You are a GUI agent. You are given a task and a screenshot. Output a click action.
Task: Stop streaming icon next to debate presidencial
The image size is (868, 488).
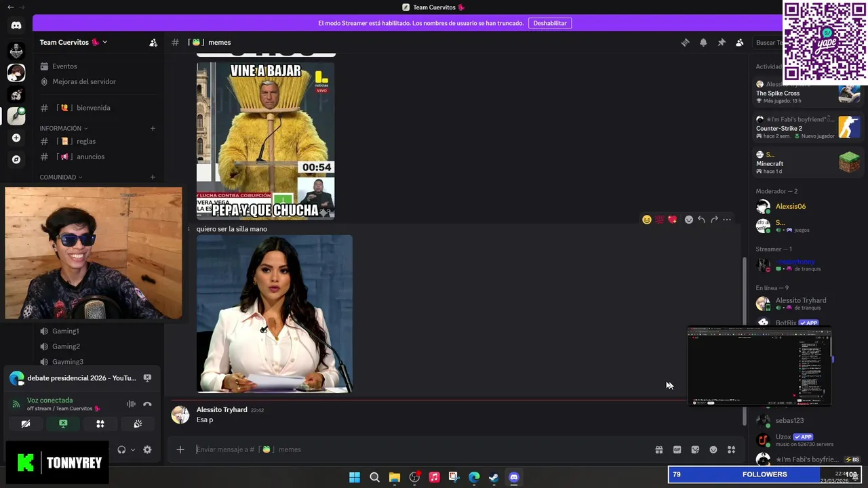pyautogui.click(x=147, y=378)
